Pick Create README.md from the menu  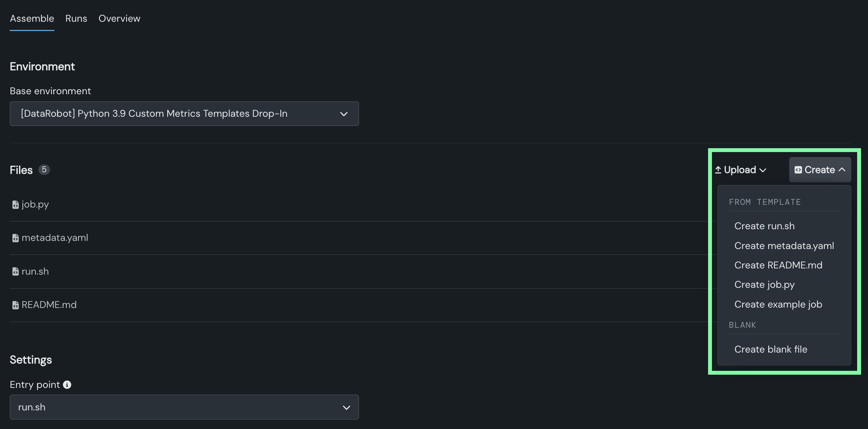[x=778, y=265]
